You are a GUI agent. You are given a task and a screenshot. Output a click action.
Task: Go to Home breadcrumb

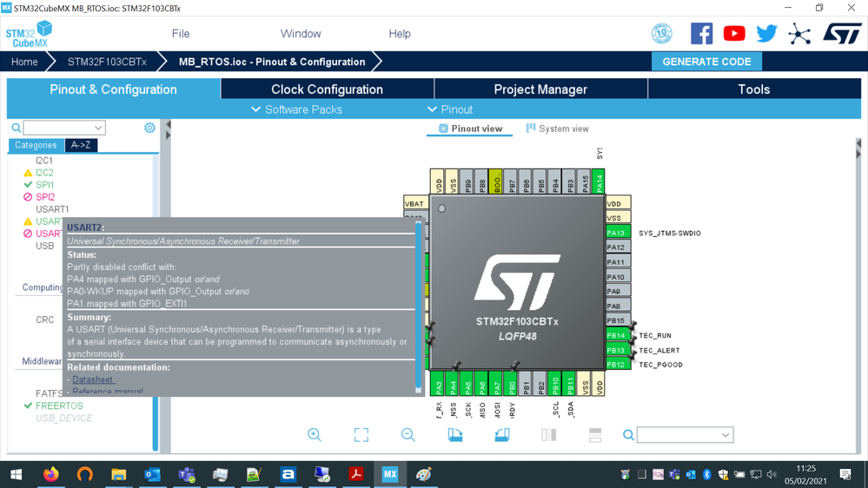click(24, 62)
